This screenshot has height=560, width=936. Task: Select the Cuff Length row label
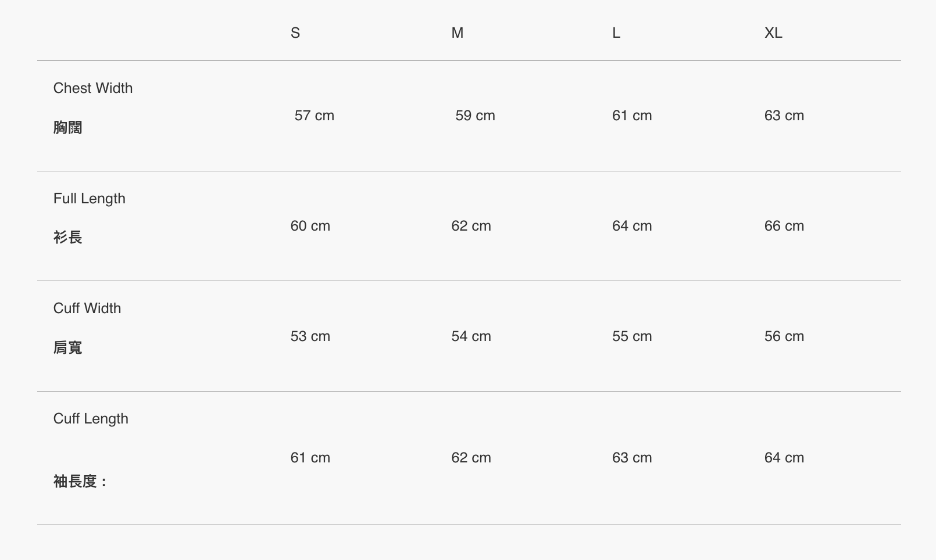91,419
